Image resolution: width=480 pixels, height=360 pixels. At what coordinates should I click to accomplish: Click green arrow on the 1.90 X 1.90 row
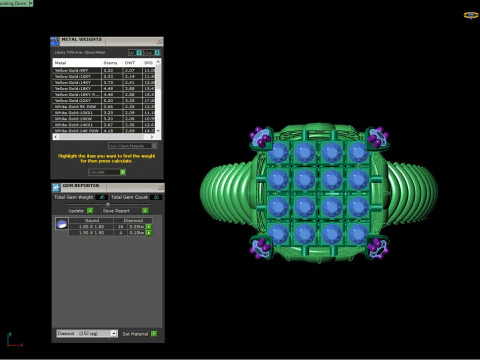pos(149,233)
